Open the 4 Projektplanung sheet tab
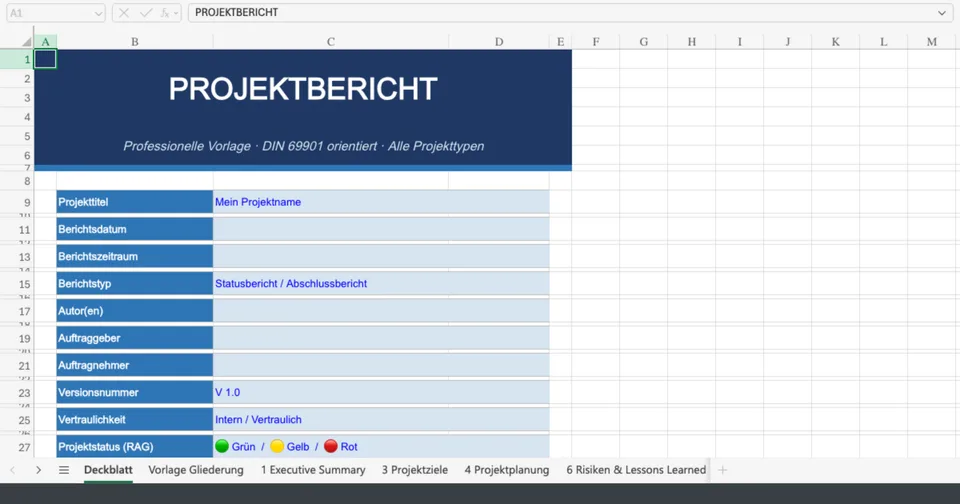The height and width of the screenshot is (504, 960). (506, 470)
